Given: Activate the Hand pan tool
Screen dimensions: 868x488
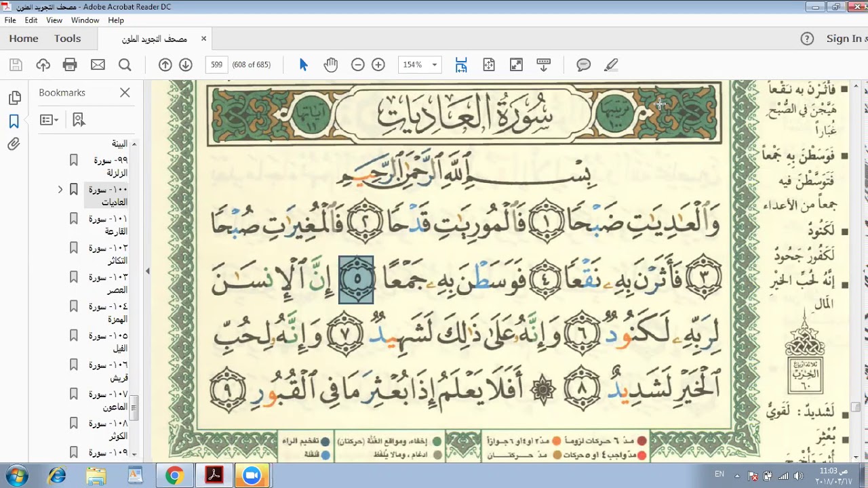Looking at the screenshot, I should (x=330, y=65).
